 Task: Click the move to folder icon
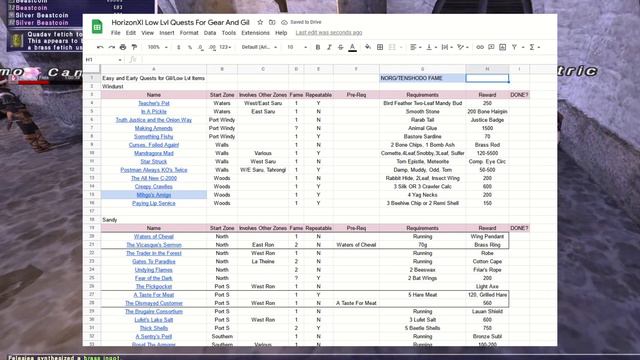pyautogui.click(x=272, y=22)
